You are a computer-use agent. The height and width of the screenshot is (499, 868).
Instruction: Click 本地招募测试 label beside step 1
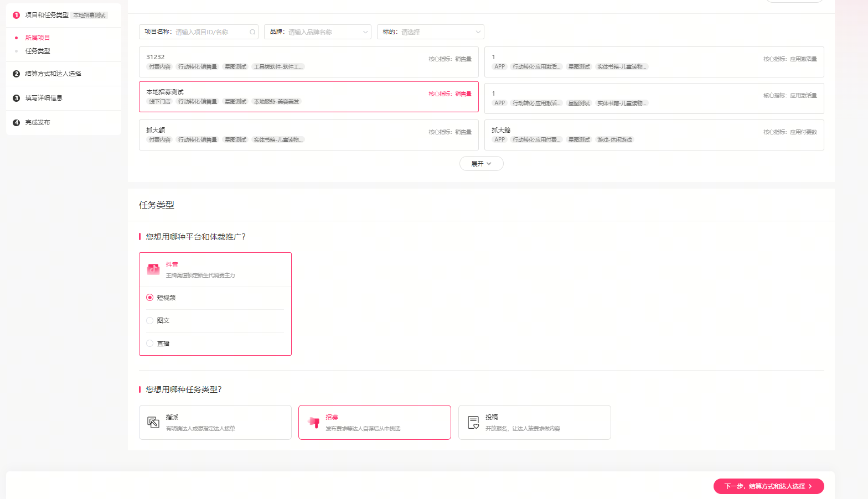click(89, 15)
